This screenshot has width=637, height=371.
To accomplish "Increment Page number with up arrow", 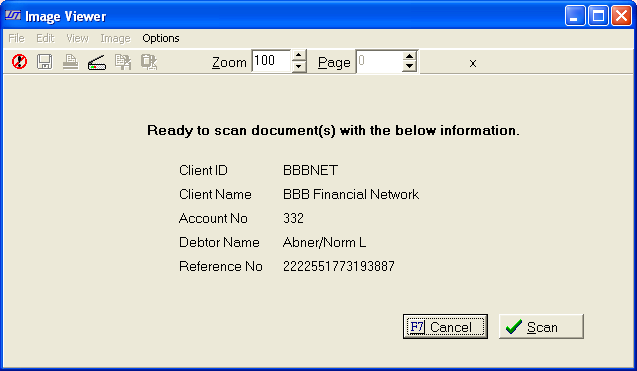I will (410, 56).
